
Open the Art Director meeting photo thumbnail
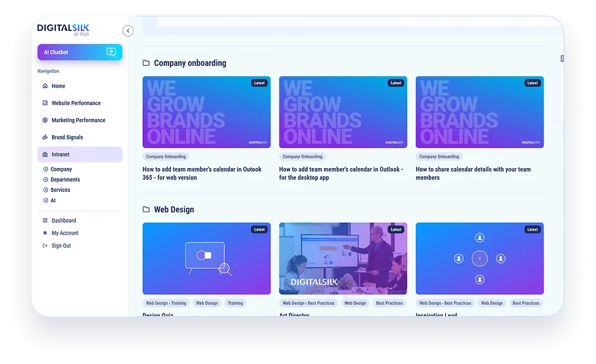pyautogui.click(x=343, y=258)
